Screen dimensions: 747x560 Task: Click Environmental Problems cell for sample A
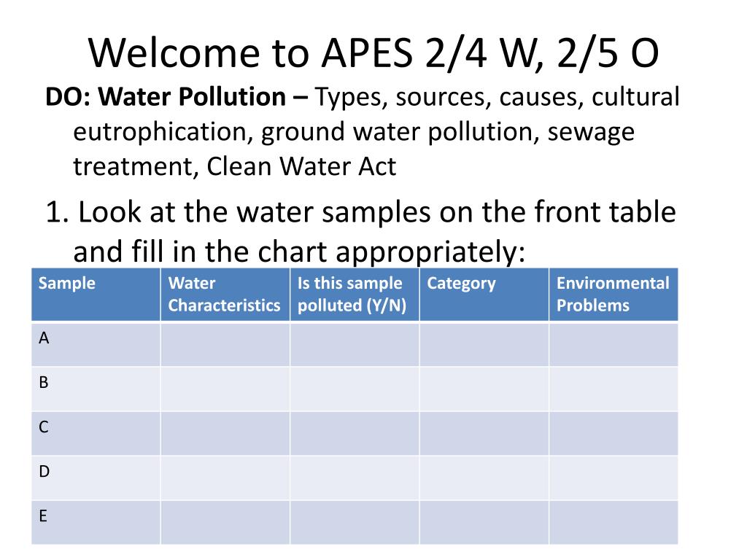click(x=614, y=344)
